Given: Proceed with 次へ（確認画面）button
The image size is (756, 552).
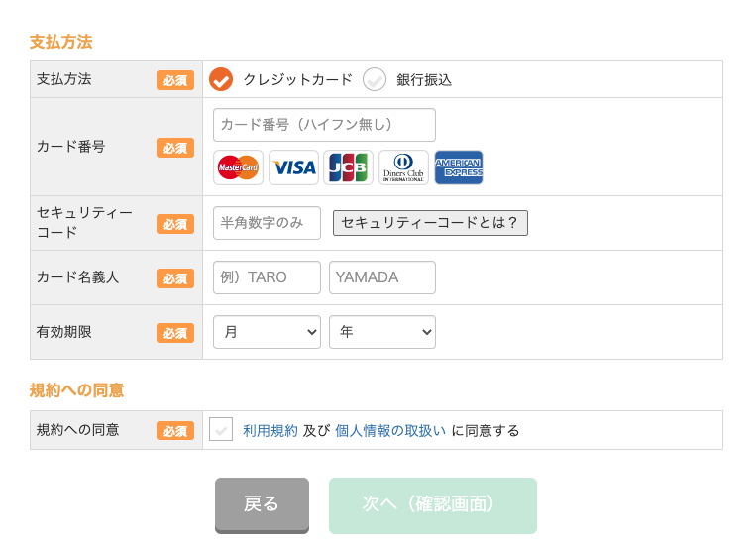Looking at the screenshot, I should point(432,505).
